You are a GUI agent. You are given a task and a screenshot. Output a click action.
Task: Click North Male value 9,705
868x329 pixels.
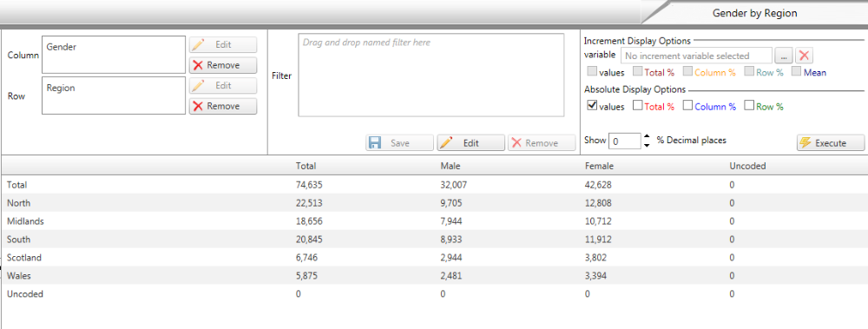click(451, 203)
